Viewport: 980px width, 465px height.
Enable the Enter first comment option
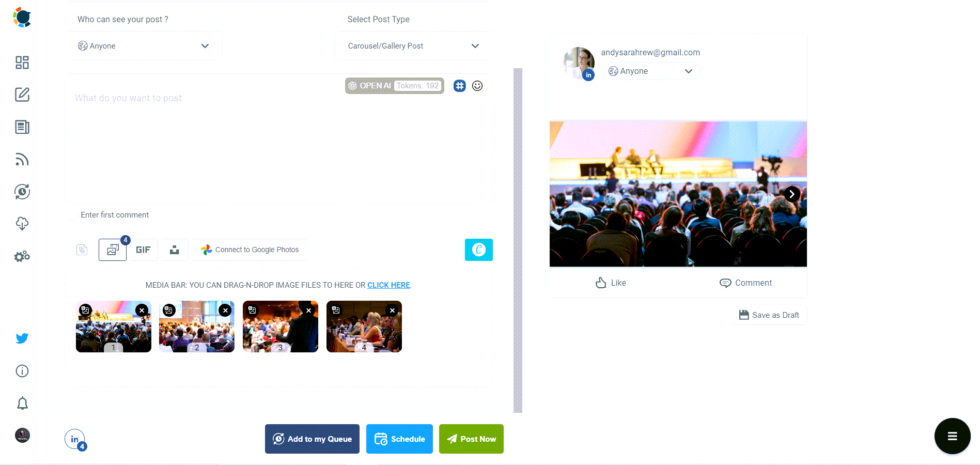click(x=73, y=215)
